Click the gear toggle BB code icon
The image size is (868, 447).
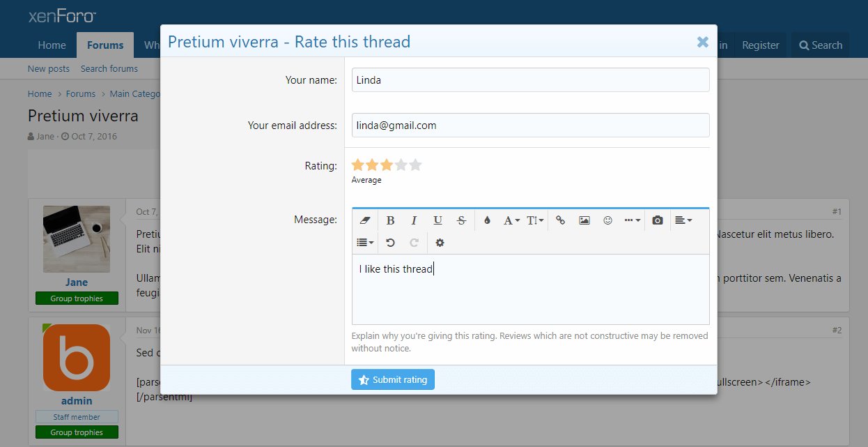coord(440,243)
